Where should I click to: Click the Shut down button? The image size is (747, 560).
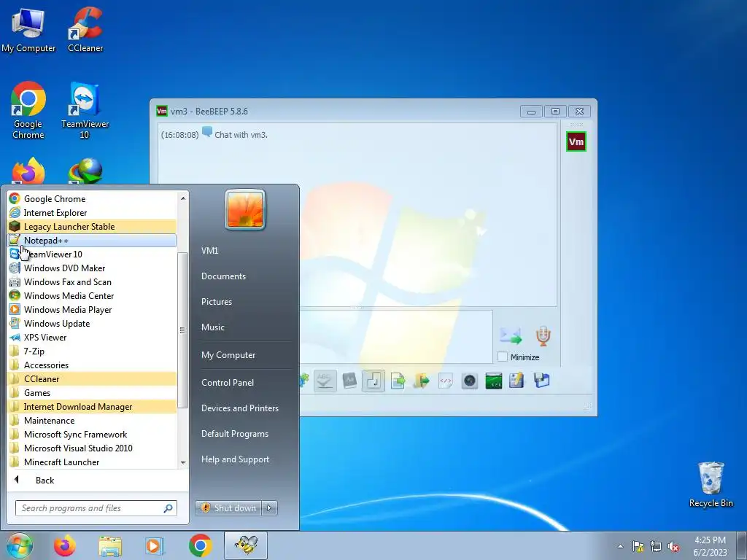point(228,508)
